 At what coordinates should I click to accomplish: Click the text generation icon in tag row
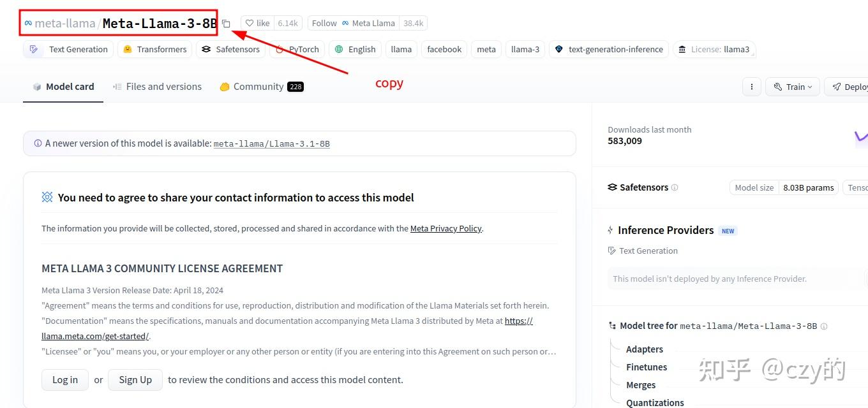point(34,49)
